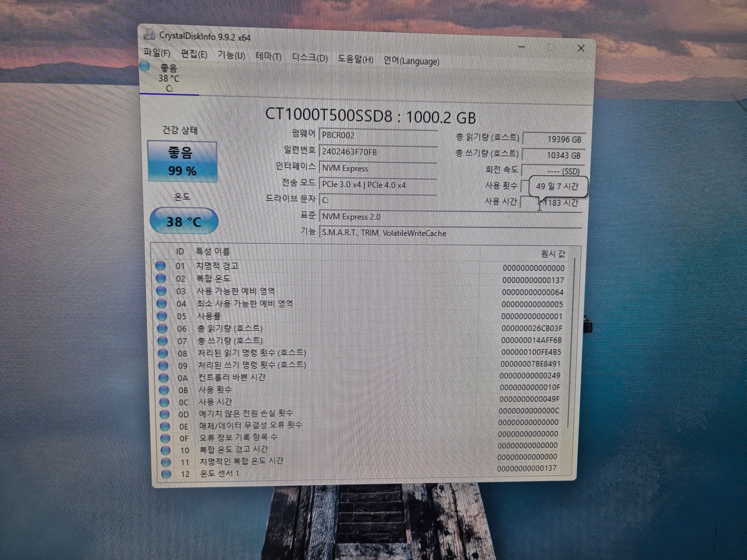Click the status icon for 컨트롤러 바쁜 시간
This screenshot has height=560, width=747.
pyautogui.click(x=163, y=377)
